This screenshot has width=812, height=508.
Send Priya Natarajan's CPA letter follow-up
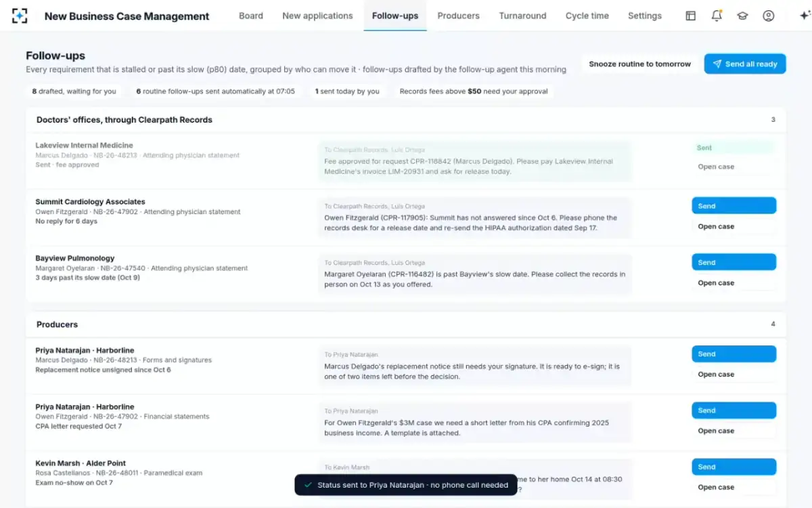(x=734, y=410)
